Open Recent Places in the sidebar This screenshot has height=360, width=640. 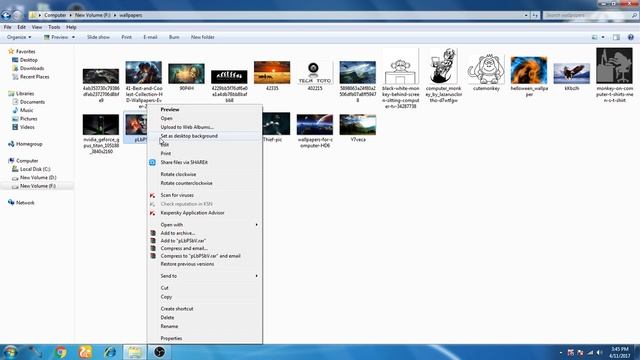point(34,77)
